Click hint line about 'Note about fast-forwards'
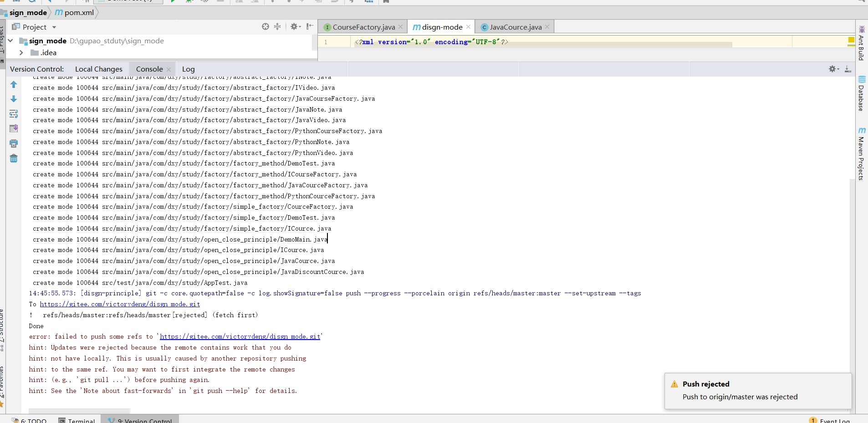 (163, 391)
